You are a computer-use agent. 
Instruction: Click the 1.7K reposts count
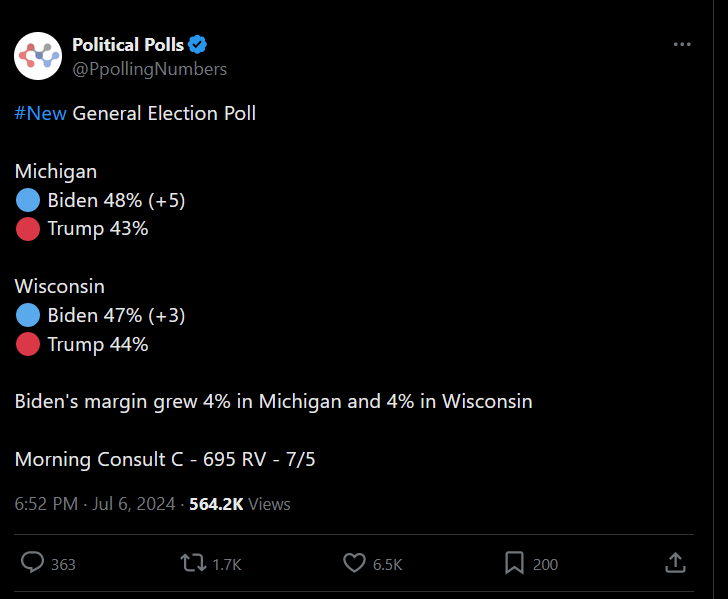pyautogui.click(x=227, y=564)
